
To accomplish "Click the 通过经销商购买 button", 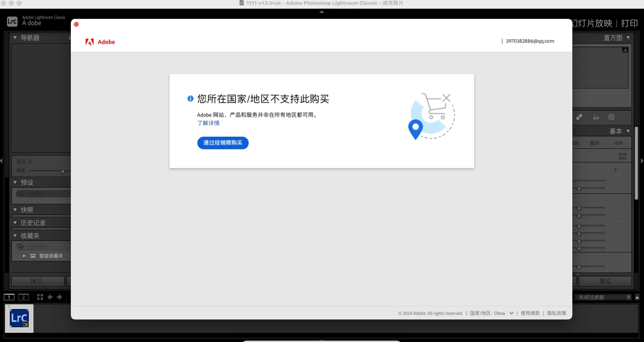I will (223, 143).
